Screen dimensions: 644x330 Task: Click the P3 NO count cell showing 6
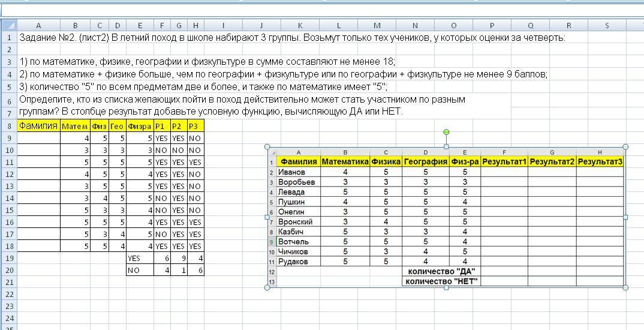195,270
